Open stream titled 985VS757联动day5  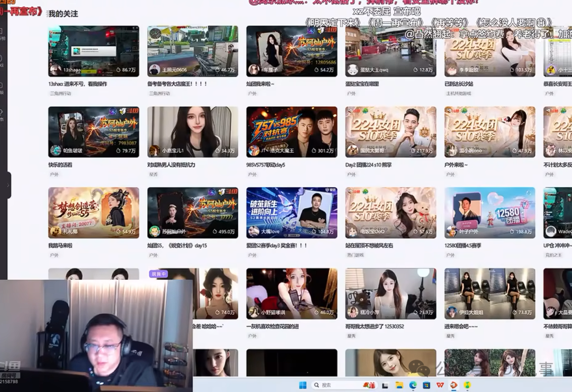(x=265, y=165)
